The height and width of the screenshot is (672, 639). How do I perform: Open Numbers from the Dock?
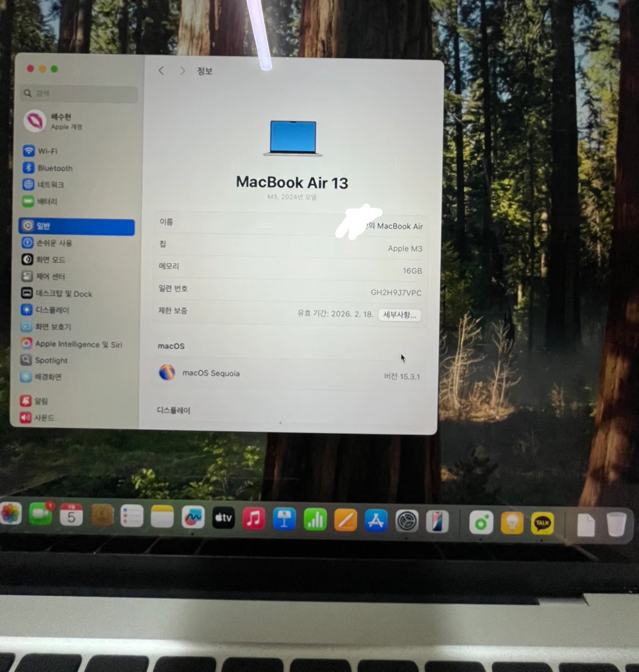(315, 519)
